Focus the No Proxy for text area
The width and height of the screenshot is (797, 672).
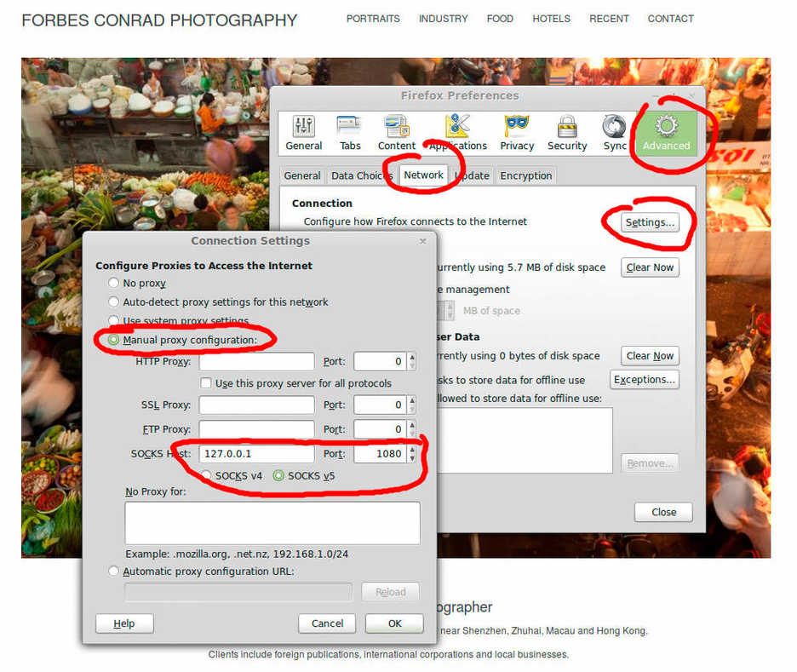tap(272, 523)
